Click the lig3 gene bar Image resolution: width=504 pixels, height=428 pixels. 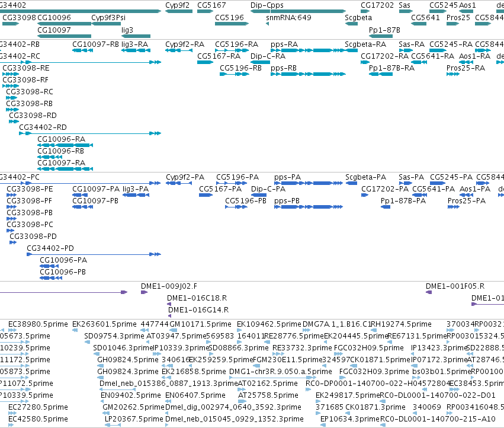coord(136,36)
